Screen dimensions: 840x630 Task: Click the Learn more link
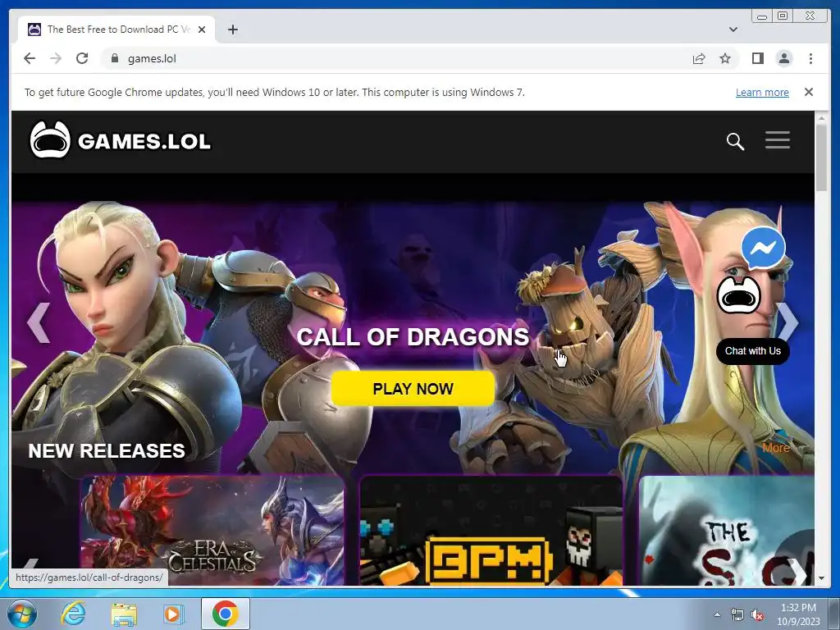pyautogui.click(x=762, y=92)
